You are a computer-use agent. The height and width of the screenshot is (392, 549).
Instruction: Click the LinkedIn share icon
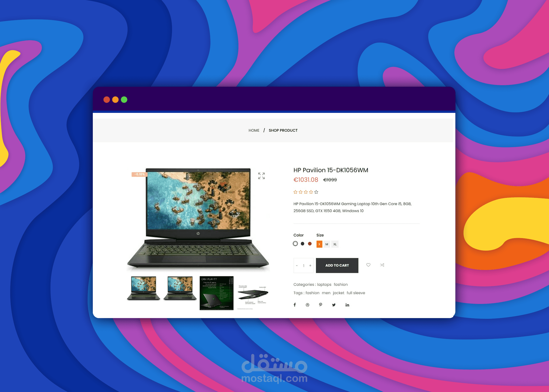pyautogui.click(x=347, y=304)
